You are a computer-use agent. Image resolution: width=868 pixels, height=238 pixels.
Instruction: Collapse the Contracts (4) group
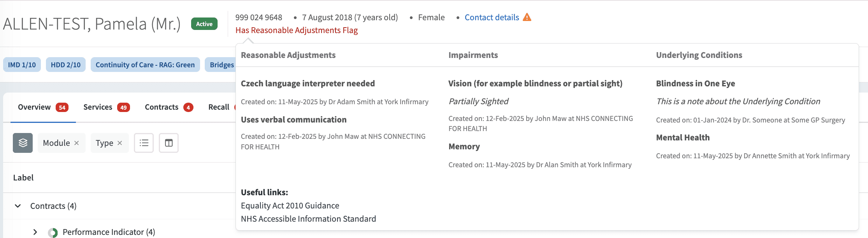pos(18,206)
